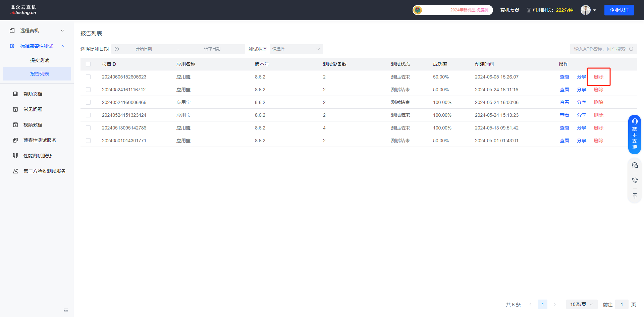Open the 10条/页 page size dropdown
This screenshot has height=317, width=644.
(x=582, y=304)
